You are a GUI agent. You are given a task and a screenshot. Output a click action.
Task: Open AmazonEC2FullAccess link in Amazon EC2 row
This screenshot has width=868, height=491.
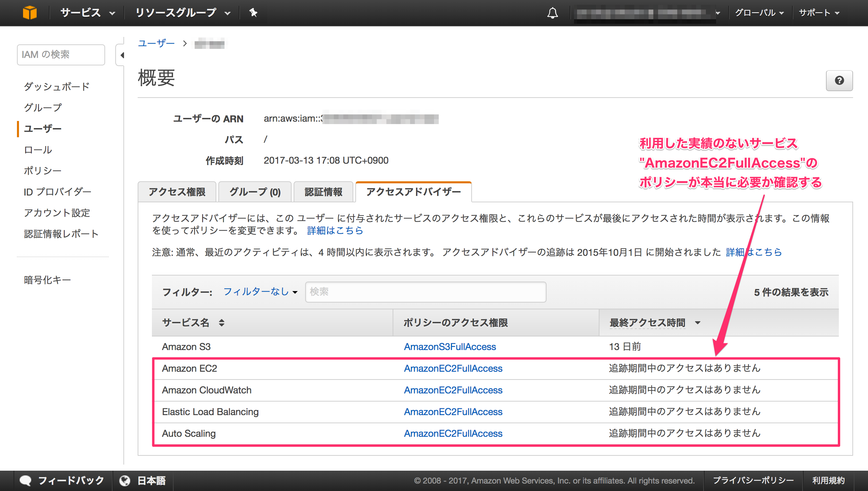point(453,368)
